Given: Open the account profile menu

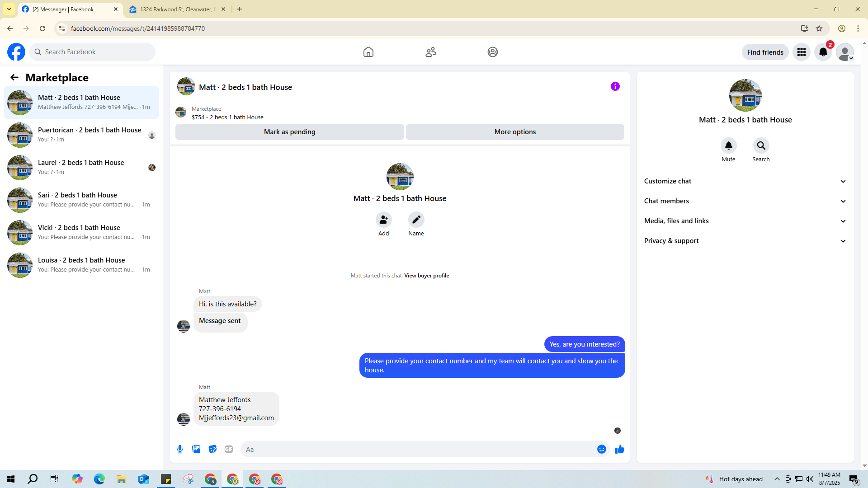Looking at the screenshot, I should pos(845,52).
